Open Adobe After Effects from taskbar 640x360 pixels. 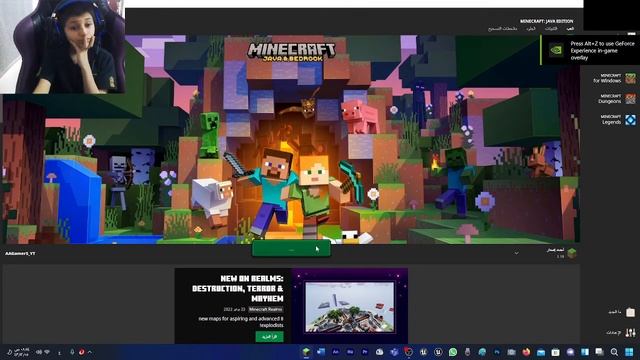336,352
